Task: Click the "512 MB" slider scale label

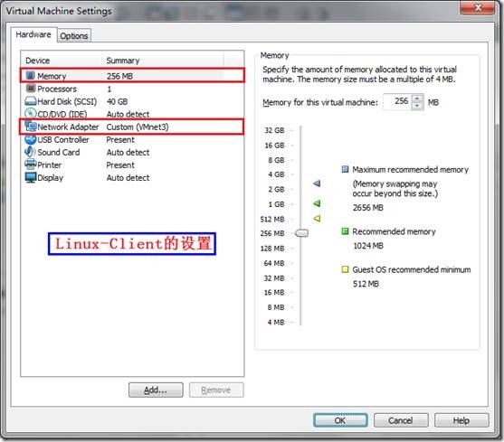Action: 272,220
